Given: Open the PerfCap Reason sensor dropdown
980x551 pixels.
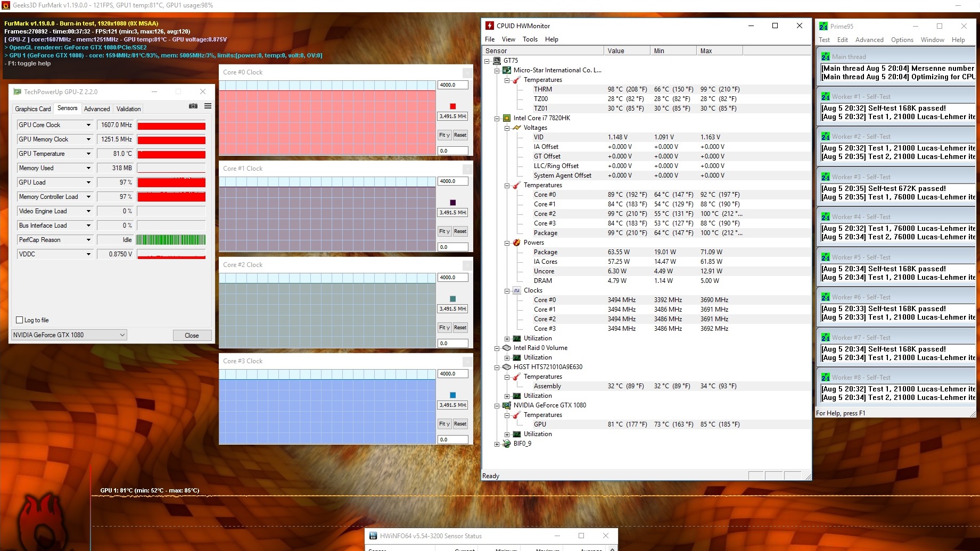Looking at the screenshot, I should [x=88, y=240].
